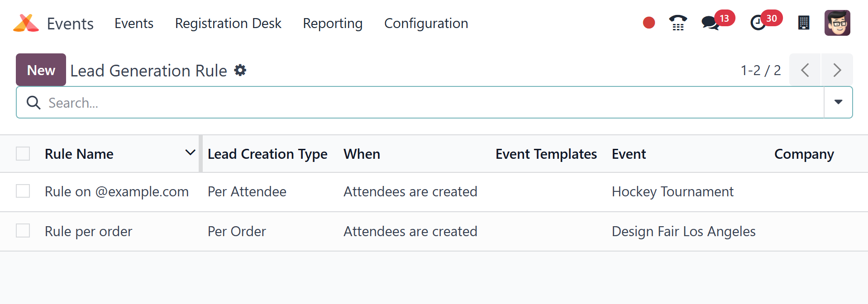Open the Reporting menu

[x=333, y=23]
